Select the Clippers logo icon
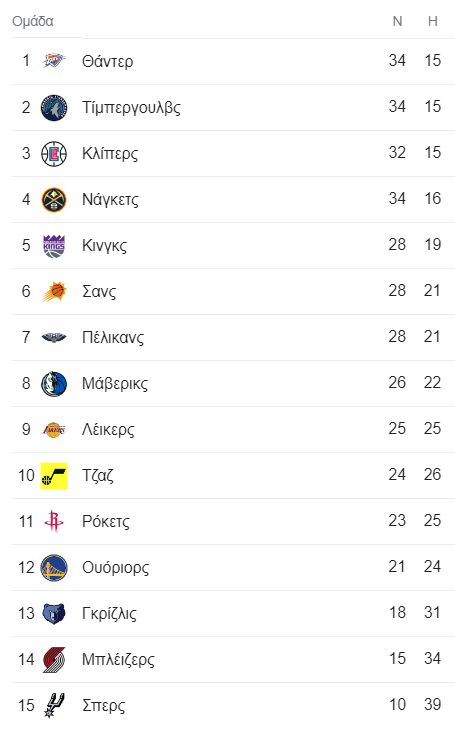This screenshot has height=738, width=455. tap(54, 153)
